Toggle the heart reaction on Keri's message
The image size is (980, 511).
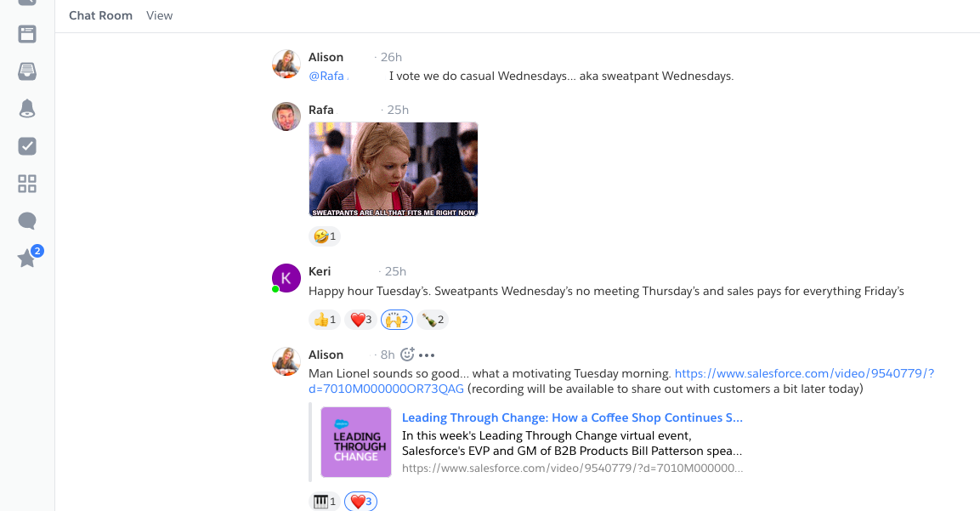360,320
